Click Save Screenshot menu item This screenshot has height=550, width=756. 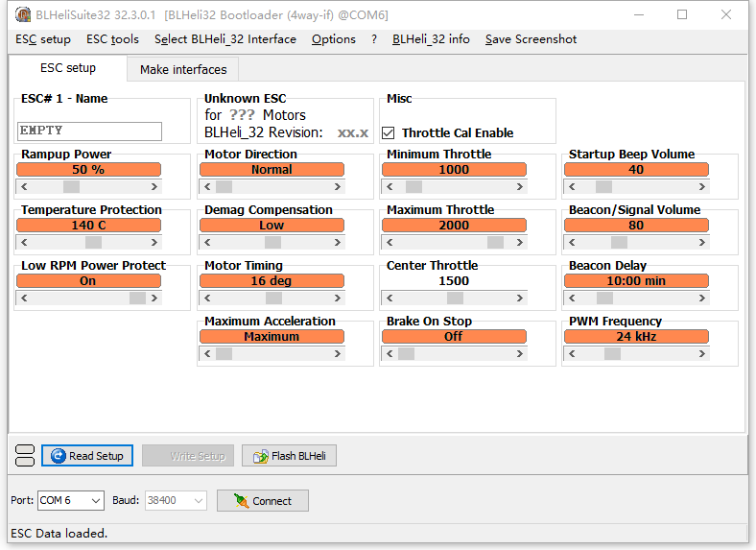tap(531, 39)
